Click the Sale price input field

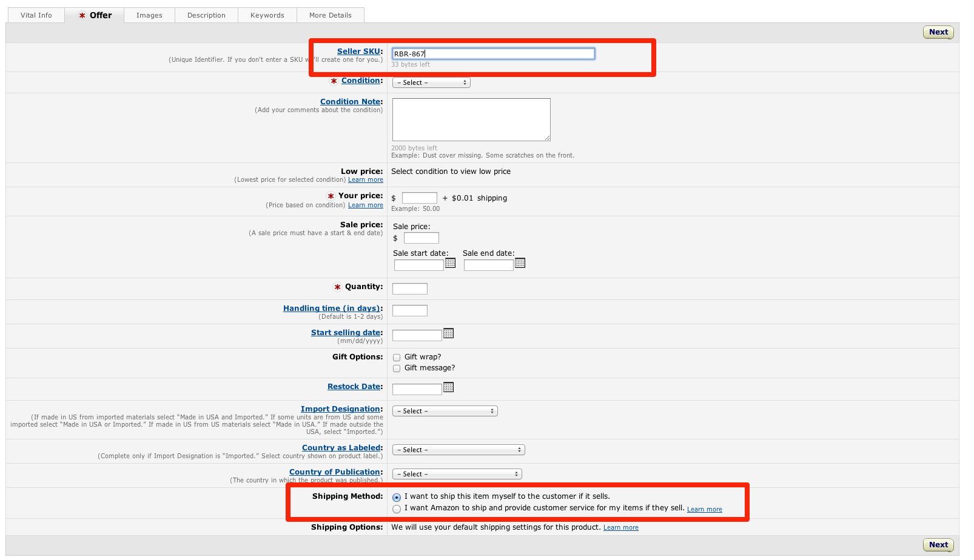pyautogui.click(x=422, y=238)
